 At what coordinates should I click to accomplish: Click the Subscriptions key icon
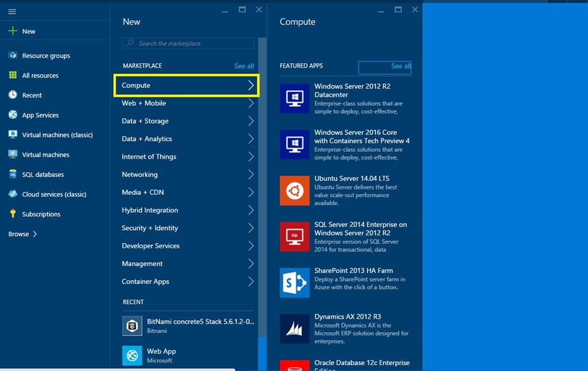pos(13,214)
